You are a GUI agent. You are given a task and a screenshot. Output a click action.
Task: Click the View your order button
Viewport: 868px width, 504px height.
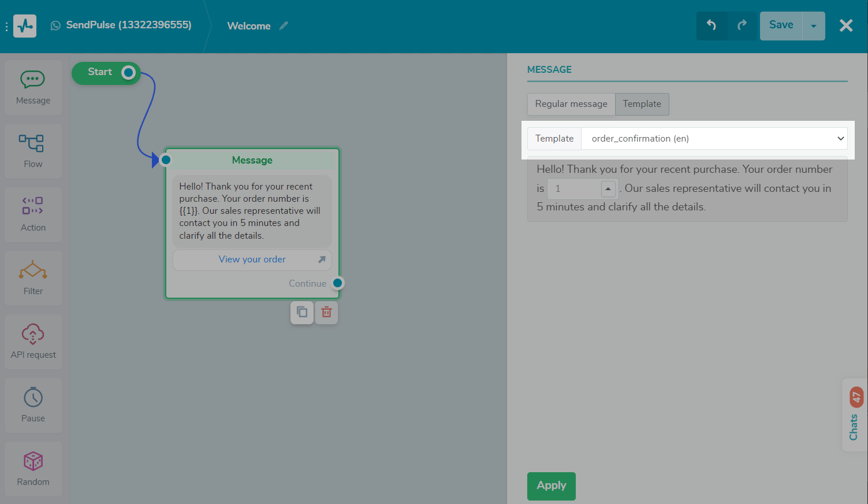click(x=252, y=260)
